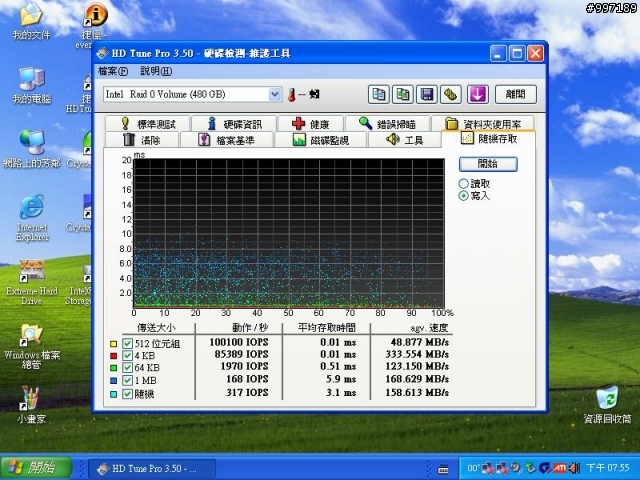Click the HD Tune title bar app icon

pos(102,53)
